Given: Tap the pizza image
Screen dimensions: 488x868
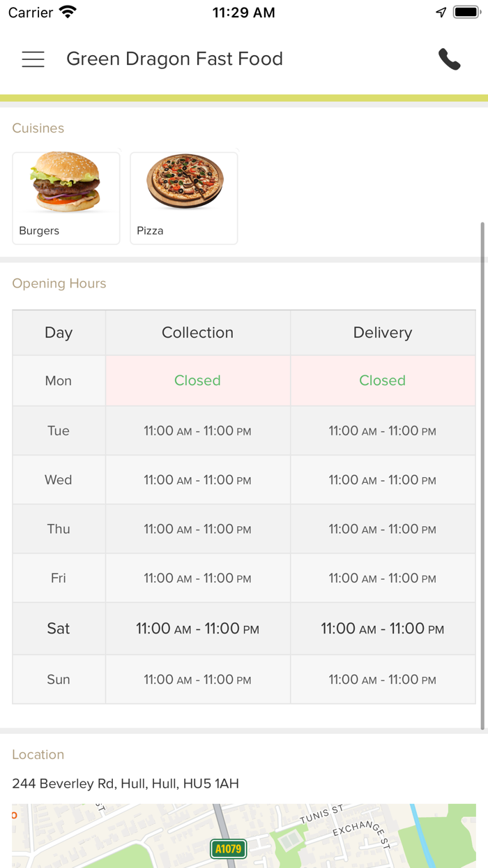Looking at the screenshot, I should pyautogui.click(x=185, y=181).
